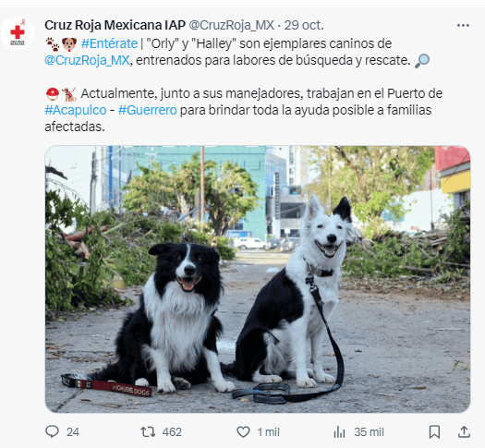
Task: Like the tweet with the heart icon
Action: coord(243,431)
